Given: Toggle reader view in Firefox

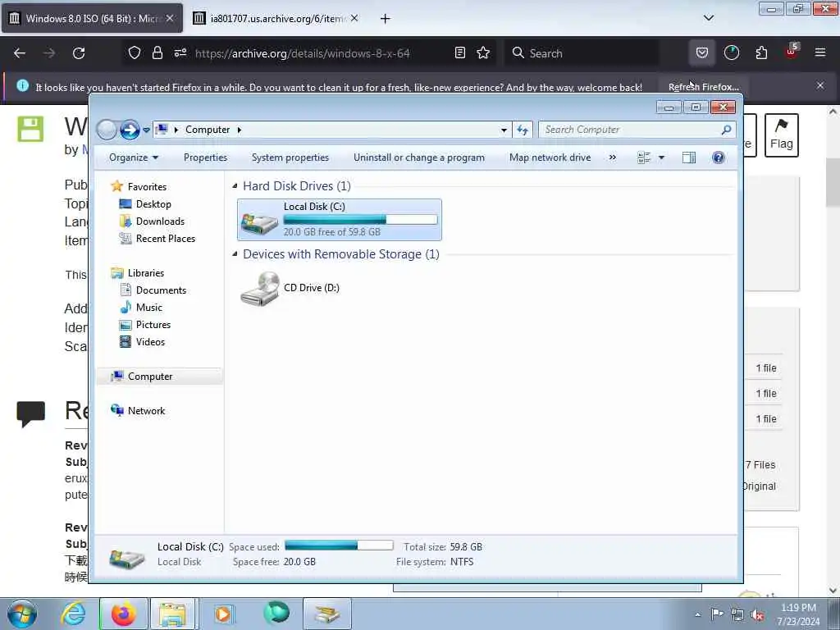Looking at the screenshot, I should tap(459, 52).
